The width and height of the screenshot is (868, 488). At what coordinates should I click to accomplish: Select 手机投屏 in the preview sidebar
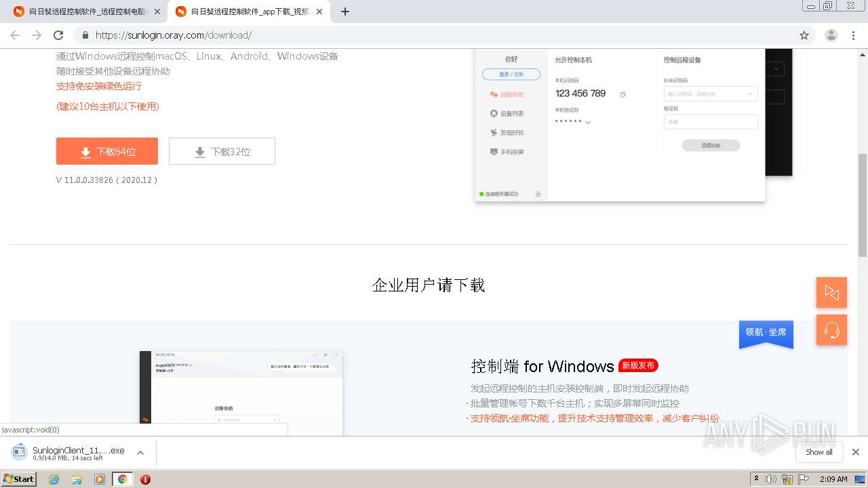coord(507,152)
